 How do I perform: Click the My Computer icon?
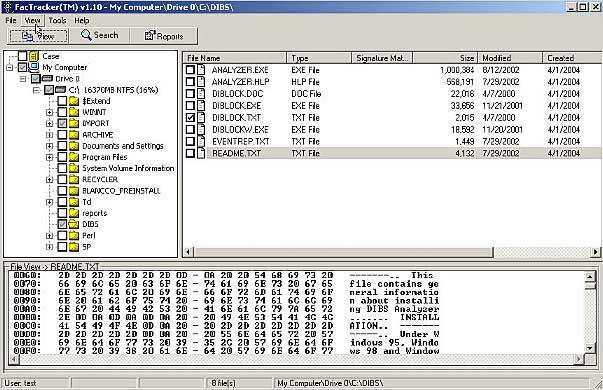coord(34,67)
